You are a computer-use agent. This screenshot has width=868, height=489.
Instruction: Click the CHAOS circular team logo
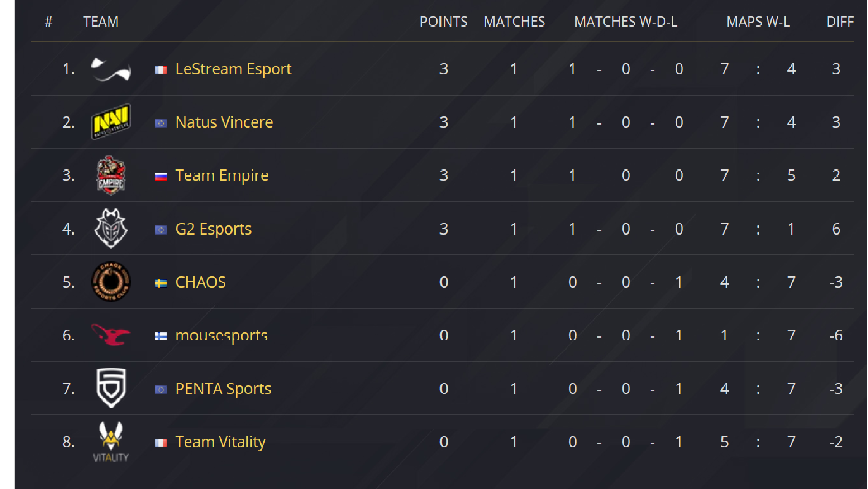coord(111,281)
